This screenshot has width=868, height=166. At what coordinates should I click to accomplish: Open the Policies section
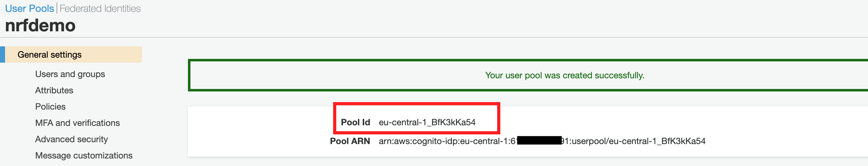(x=51, y=106)
